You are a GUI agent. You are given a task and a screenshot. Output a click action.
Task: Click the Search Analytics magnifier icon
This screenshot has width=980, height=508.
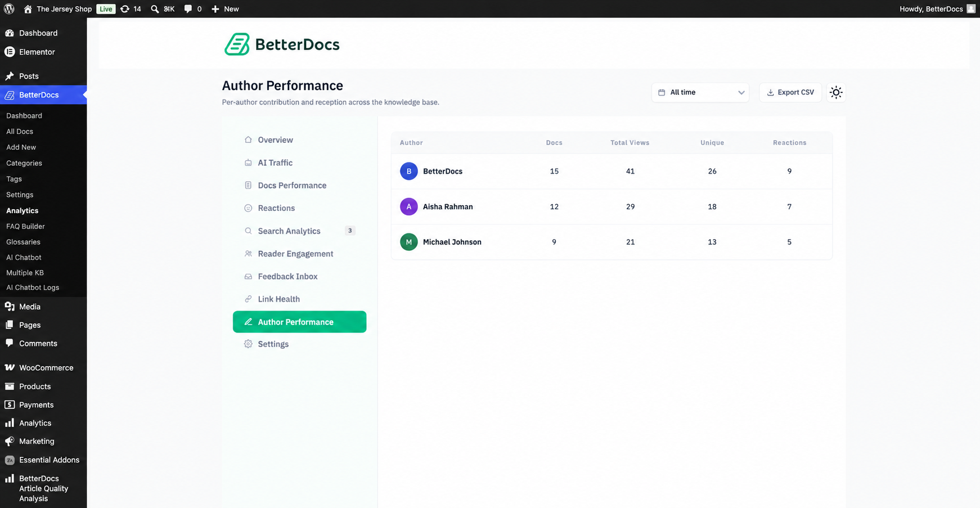(248, 231)
